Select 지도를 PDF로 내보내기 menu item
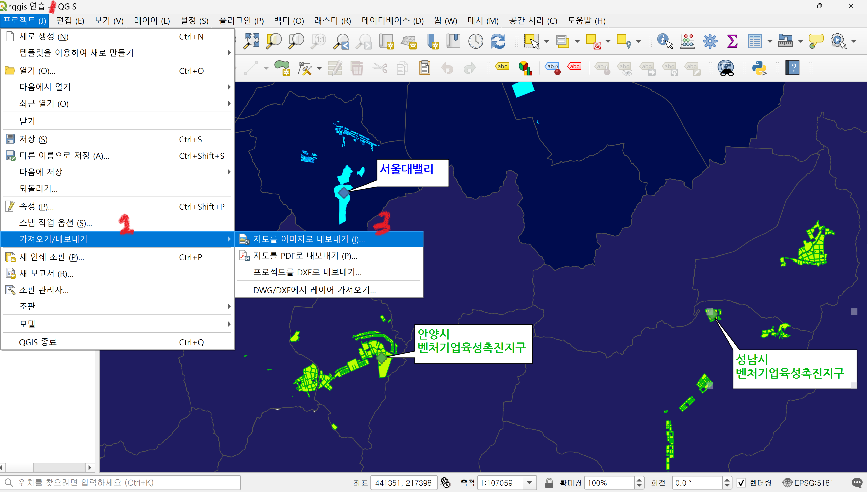The width and height of the screenshot is (868, 492). (x=305, y=256)
